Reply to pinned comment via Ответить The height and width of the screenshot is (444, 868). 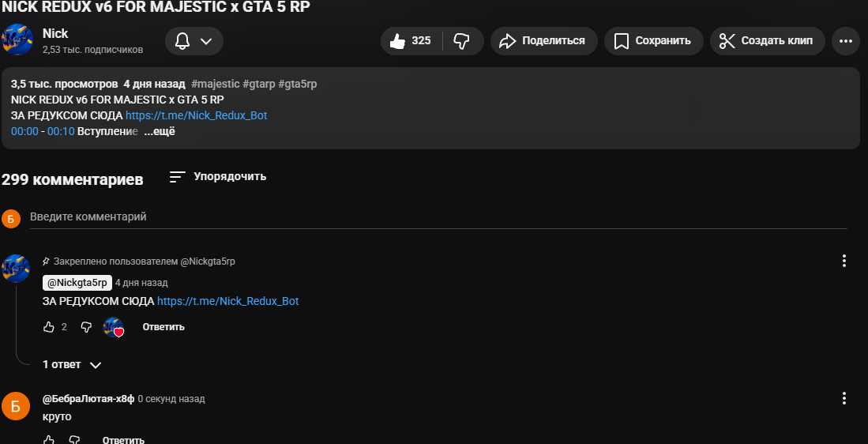[163, 327]
